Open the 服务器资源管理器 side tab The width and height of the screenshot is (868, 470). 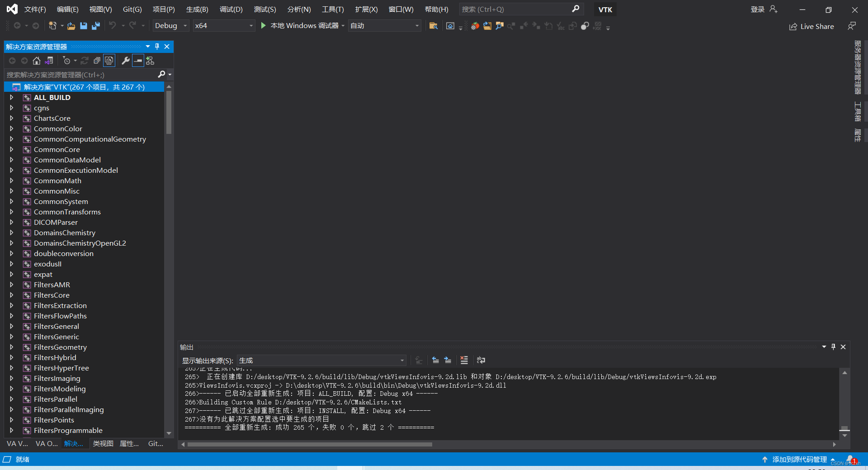pos(858,67)
